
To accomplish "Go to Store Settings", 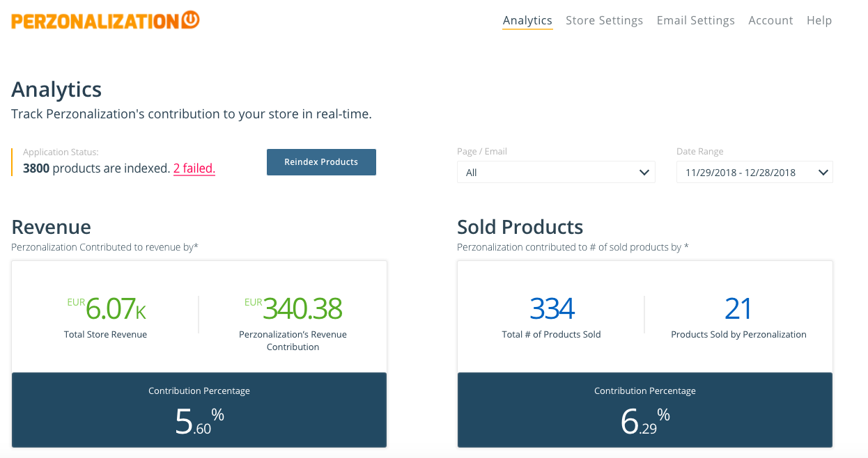I will click(x=604, y=21).
